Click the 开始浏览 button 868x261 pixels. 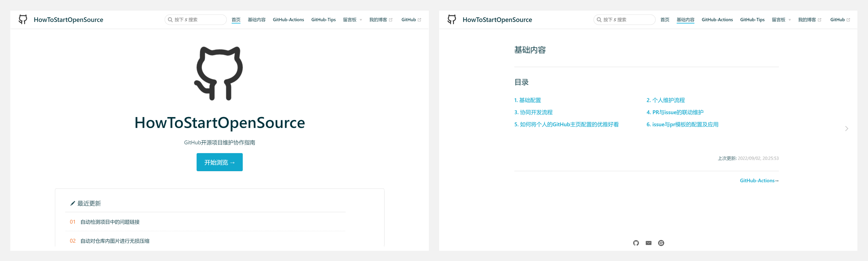coord(220,162)
